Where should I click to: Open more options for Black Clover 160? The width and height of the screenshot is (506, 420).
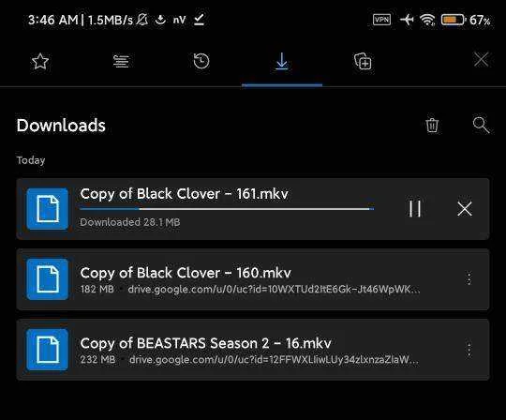click(469, 278)
